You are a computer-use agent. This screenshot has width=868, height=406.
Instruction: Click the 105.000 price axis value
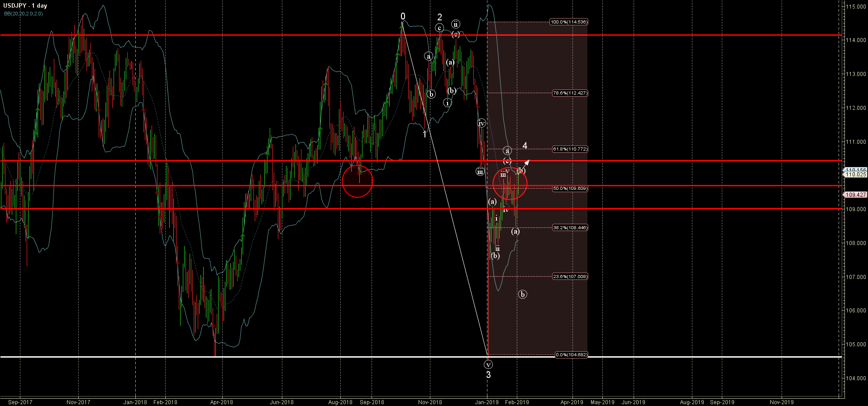pos(855,344)
